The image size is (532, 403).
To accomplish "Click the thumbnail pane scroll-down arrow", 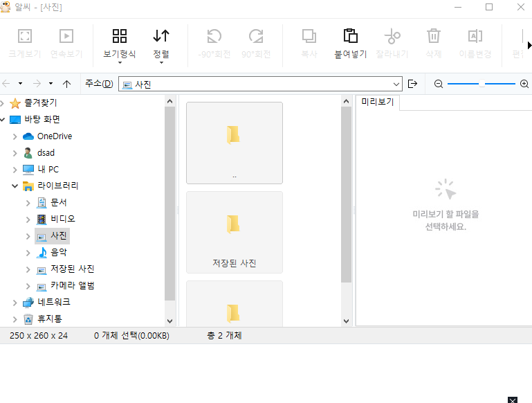I will (x=346, y=321).
